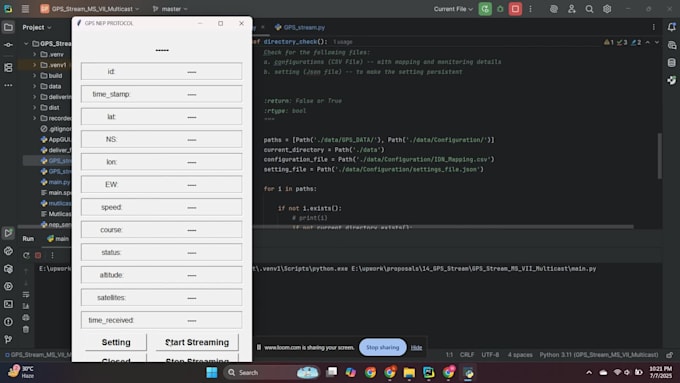680x383 pixels.
Task: Click Start Streaming in GPS NEP PROTOCOL window
Action: 197,342
